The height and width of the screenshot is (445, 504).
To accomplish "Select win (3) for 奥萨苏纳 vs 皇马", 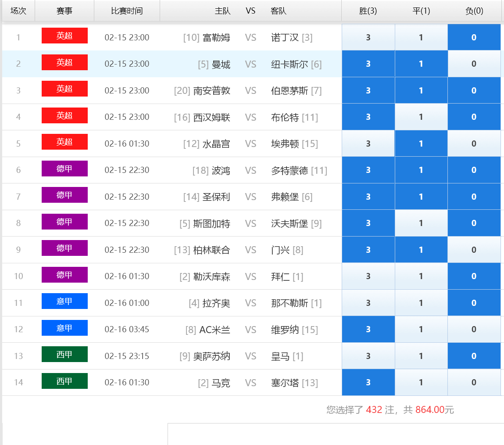I will (368, 355).
